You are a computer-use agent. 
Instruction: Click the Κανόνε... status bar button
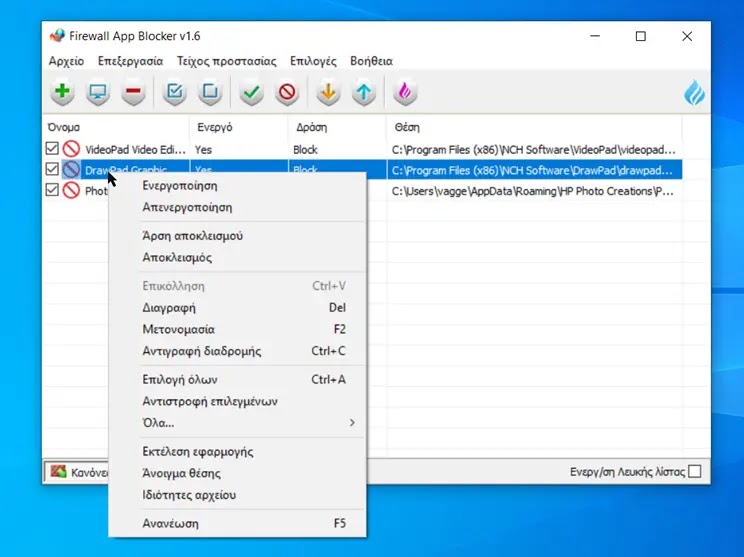78,472
